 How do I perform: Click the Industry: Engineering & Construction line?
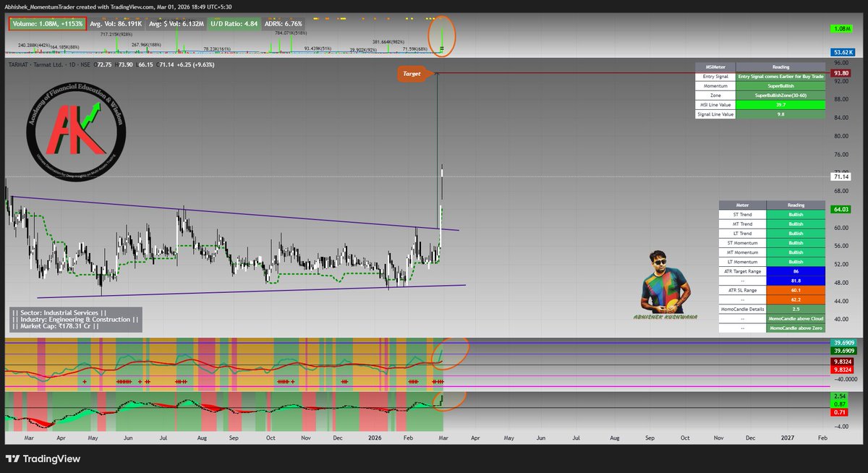pyautogui.click(x=74, y=318)
